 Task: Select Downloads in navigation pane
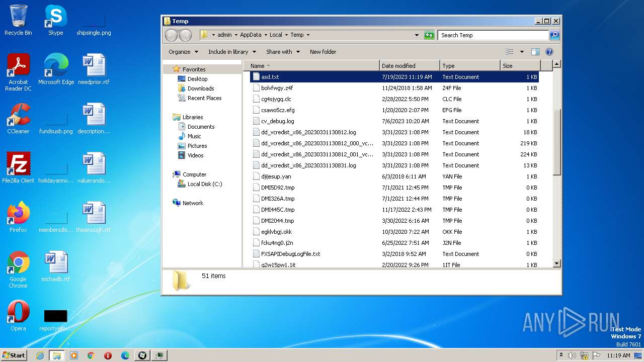pyautogui.click(x=201, y=88)
